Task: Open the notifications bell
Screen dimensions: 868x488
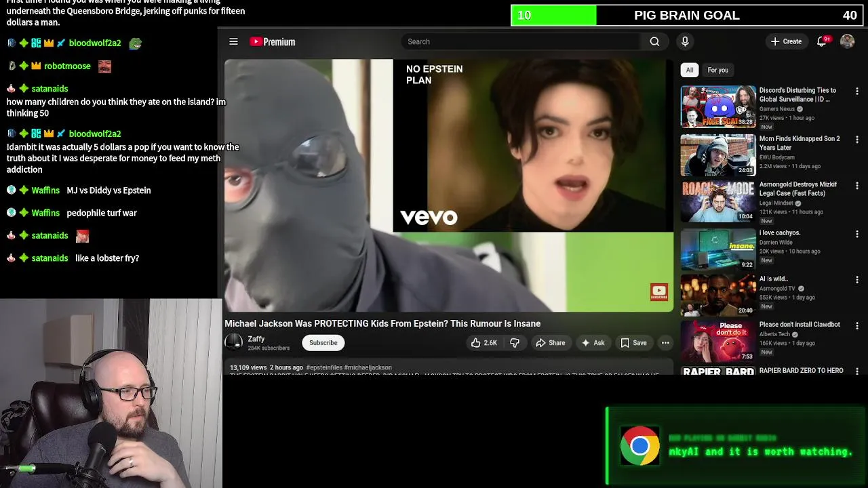Action: click(822, 41)
